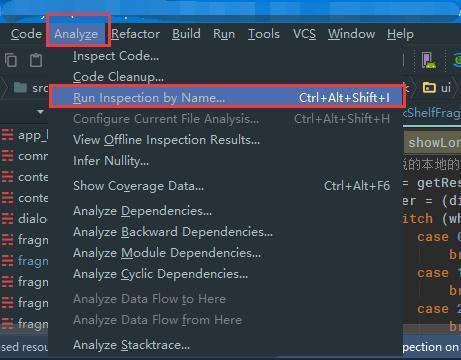Click the Paste clipboard toolbar icon
Screen dimensions: 461x360
coord(36,60)
